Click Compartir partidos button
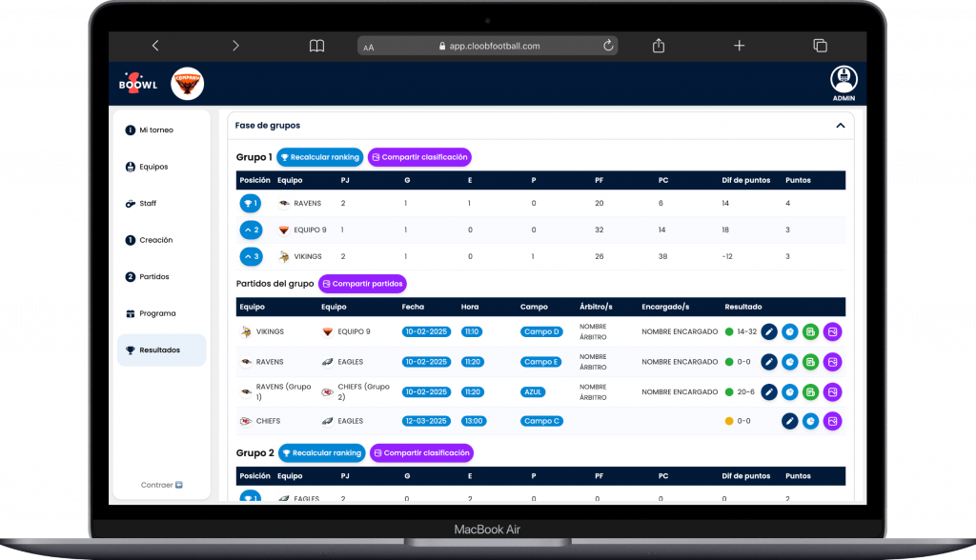 tap(362, 284)
